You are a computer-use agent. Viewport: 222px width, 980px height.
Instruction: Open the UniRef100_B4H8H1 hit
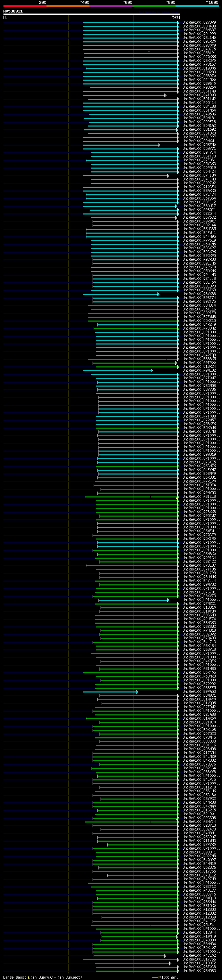click(x=199, y=833)
